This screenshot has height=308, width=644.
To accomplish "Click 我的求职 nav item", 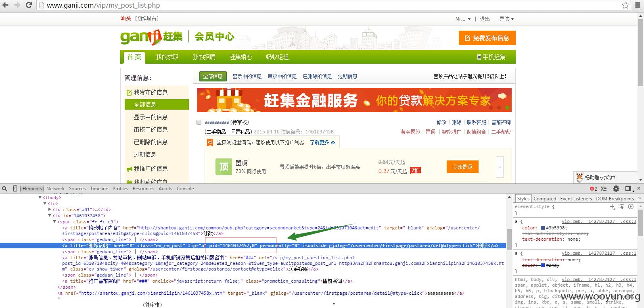I will [167, 57].
